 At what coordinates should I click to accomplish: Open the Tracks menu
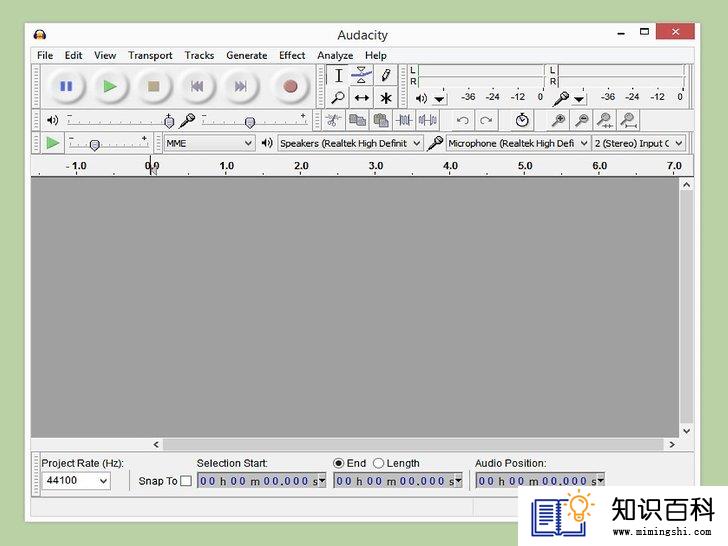[x=199, y=55]
